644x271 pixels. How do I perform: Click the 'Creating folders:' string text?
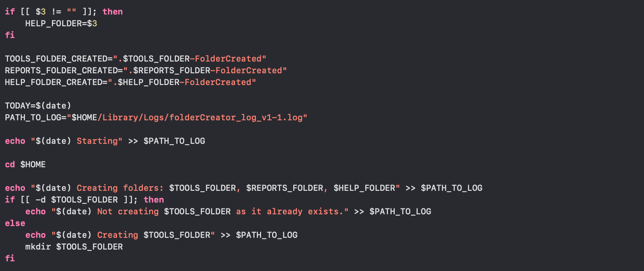point(120,188)
